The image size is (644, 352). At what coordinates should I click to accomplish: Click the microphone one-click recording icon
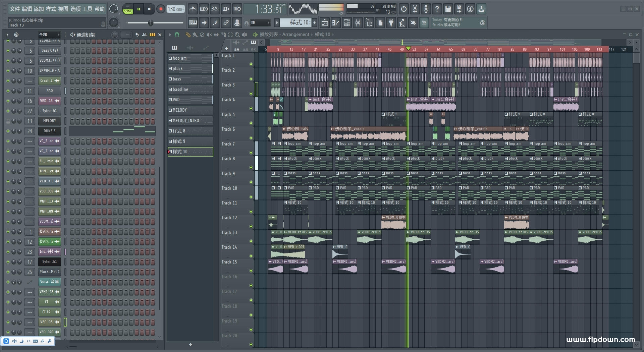point(426,9)
